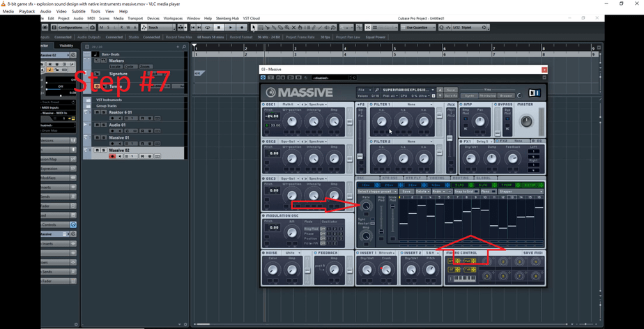Click add track plus icon in track list
The height and width of the screenshot is (329, 644).
coord(178,47)
